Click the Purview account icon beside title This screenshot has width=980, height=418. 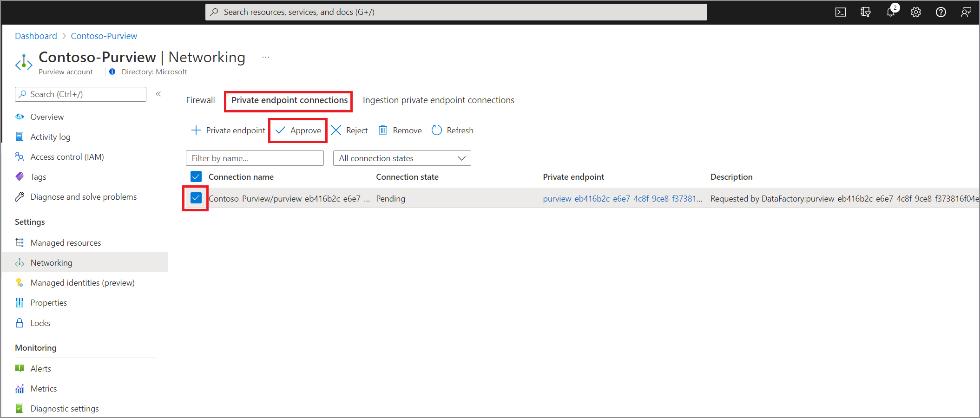point(24,63)
